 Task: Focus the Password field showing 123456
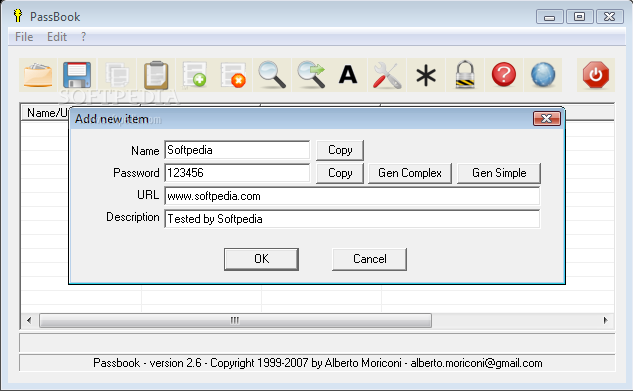pos(237,173)
